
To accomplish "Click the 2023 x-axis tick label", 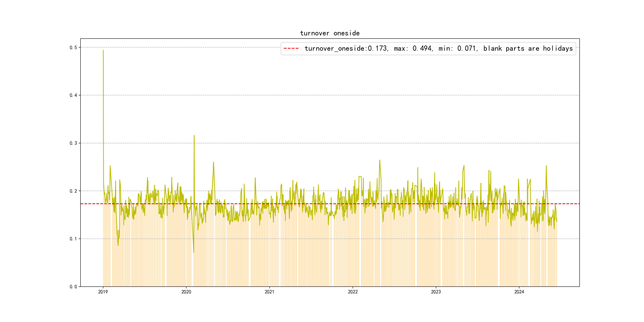I will point(436,292).
